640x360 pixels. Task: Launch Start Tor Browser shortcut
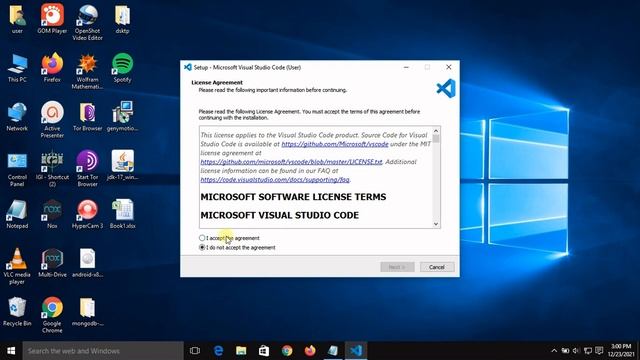(87, 168)
